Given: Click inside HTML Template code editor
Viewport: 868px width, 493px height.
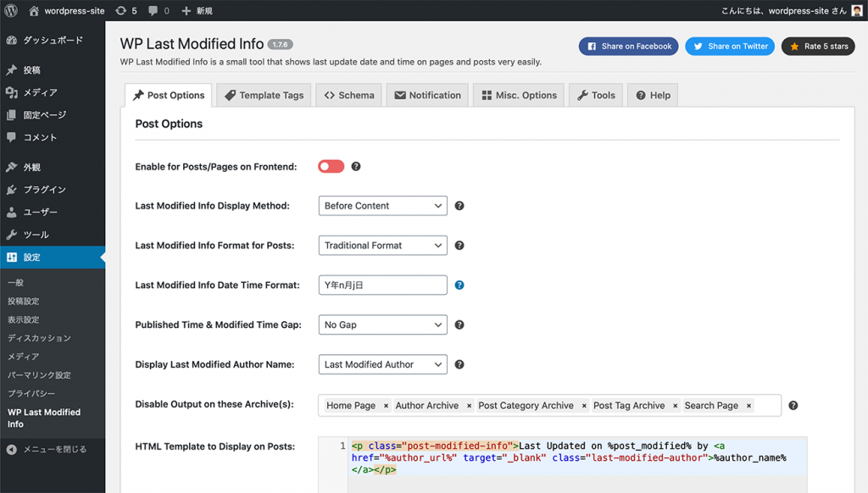Looking at the screenshot, I should tap(577, 465).
